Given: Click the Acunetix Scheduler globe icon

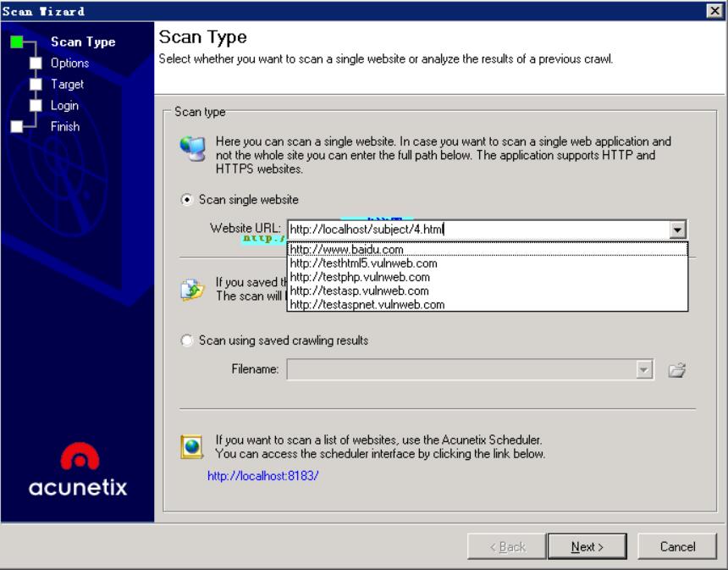Looking at the screenshot, I should coord(192,447).
